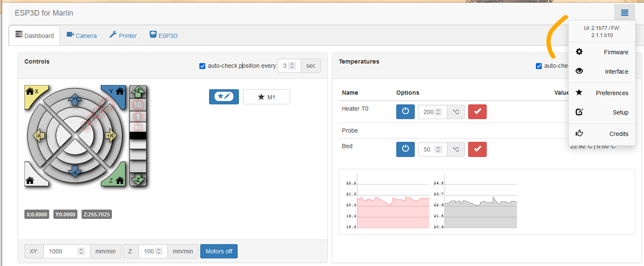The image size is (644, 266).
Task: Toggle the Bed heater power button
Action: pyautogui.click(x=405, y=149)
